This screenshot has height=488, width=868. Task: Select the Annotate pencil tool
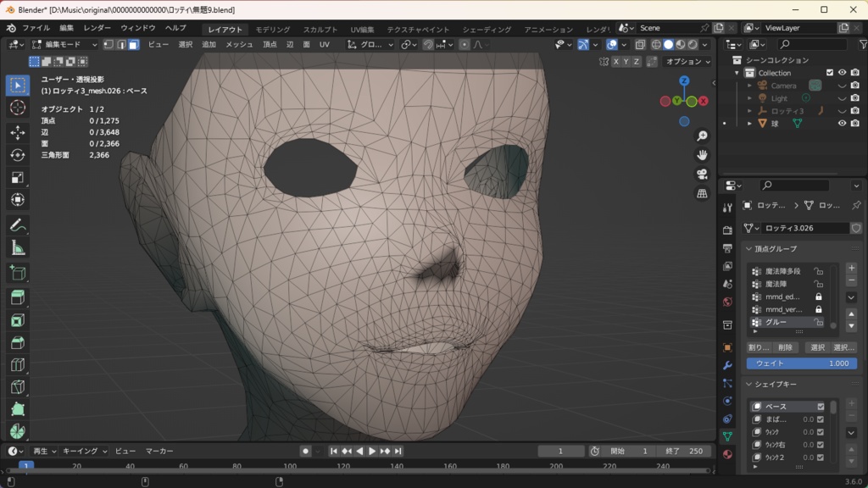tap(18, 225)
